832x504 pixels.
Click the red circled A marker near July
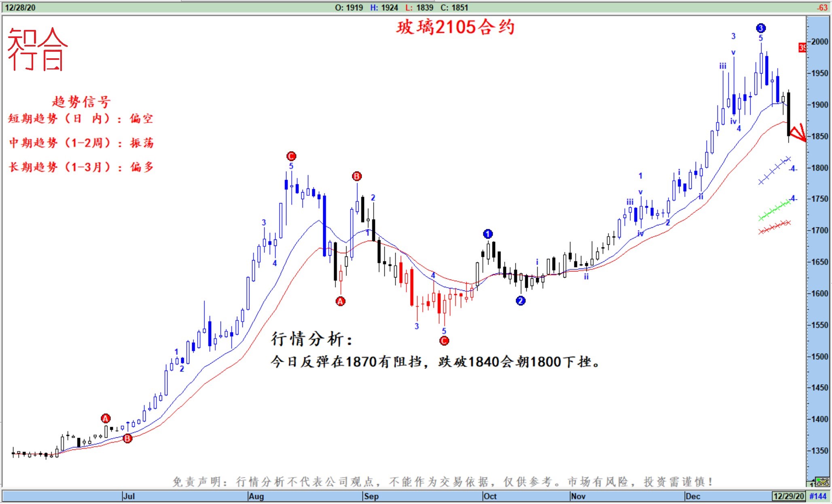(x=106, y=418)
